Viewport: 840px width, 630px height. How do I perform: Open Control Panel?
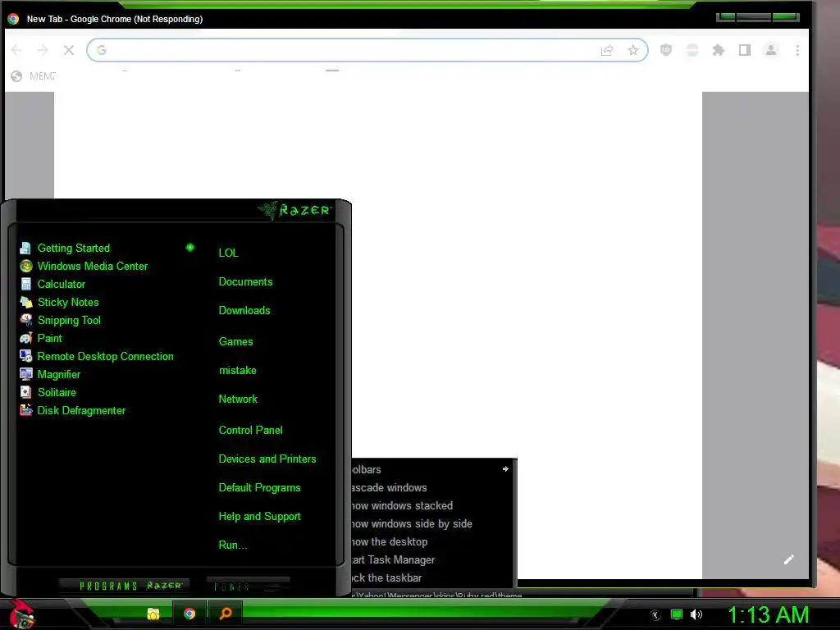pos(250,430)
